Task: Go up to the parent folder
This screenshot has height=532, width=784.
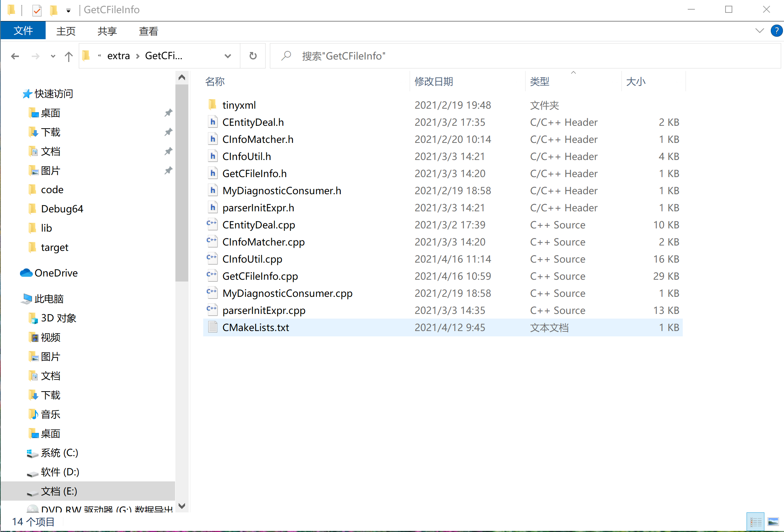Action: (x=68, y=56)
